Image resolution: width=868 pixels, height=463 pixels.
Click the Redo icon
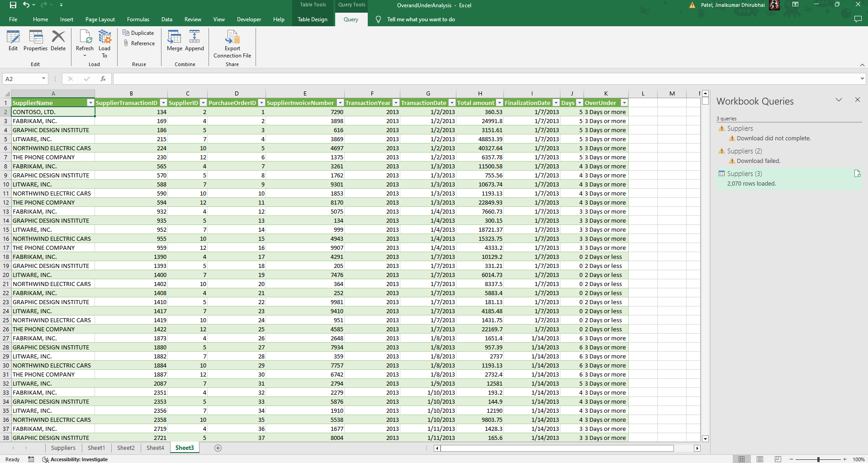(x=44, y=5)
